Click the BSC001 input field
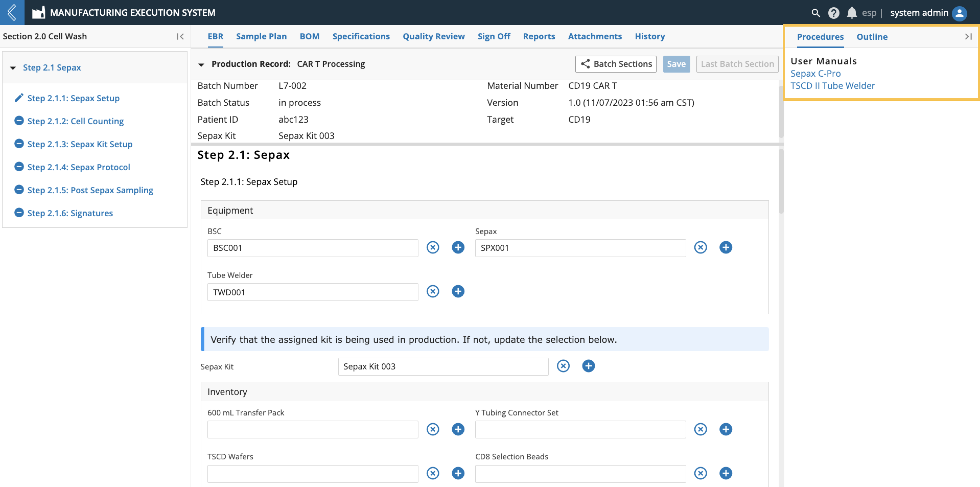Viewport: 980px width, 487px height. click(x=313, y=248)
